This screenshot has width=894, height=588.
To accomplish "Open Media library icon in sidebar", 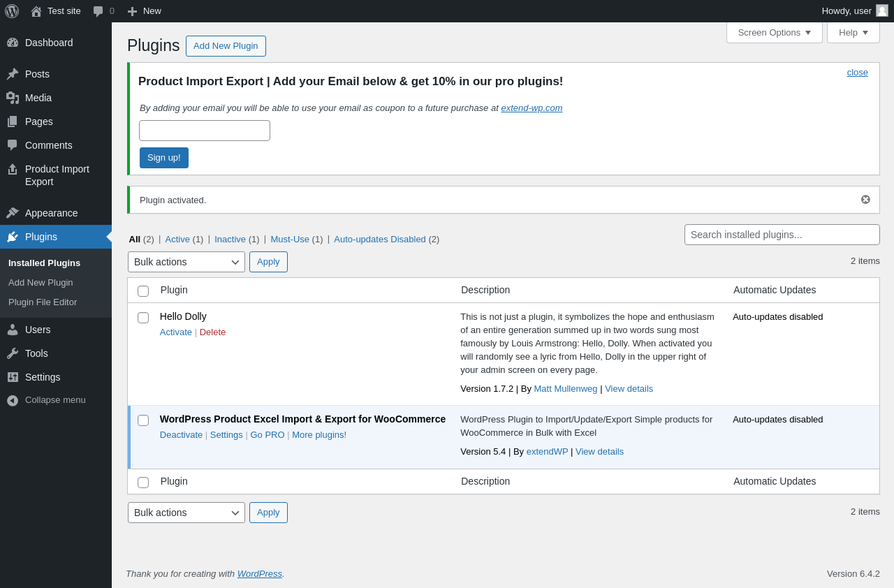I will click(x=13, y=98).
